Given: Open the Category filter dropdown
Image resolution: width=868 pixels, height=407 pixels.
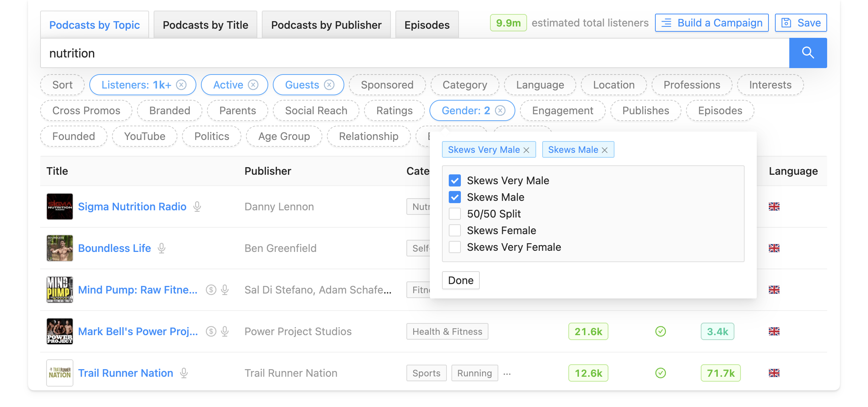Looking at the screenshot, I should (x=465, y=85).
